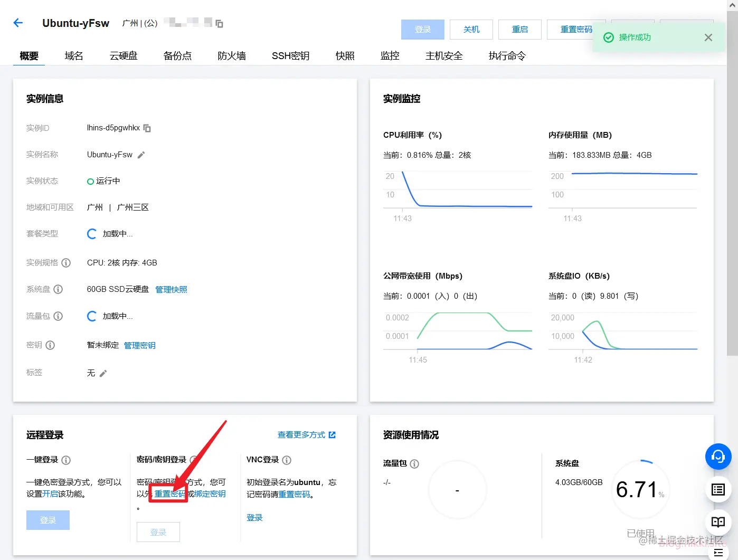Edit the instance tag using the pencil icon
This screenshot has height=560, width=738.
coord(103,373)
